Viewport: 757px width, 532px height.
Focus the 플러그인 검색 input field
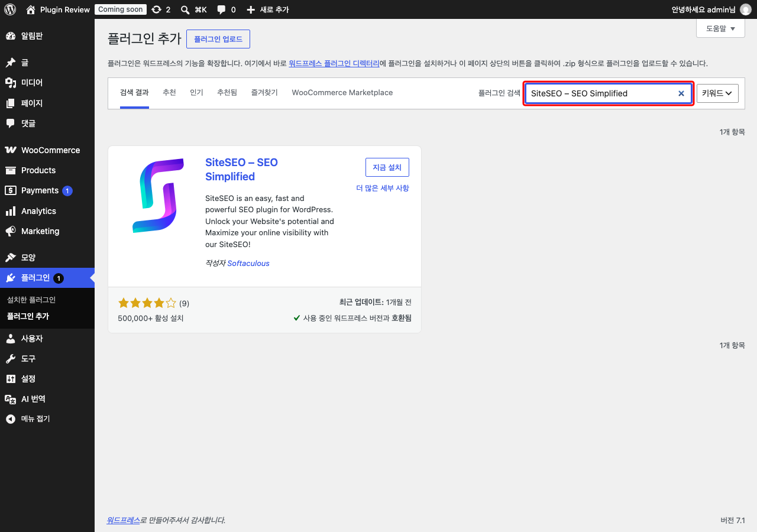pos(609,93)
